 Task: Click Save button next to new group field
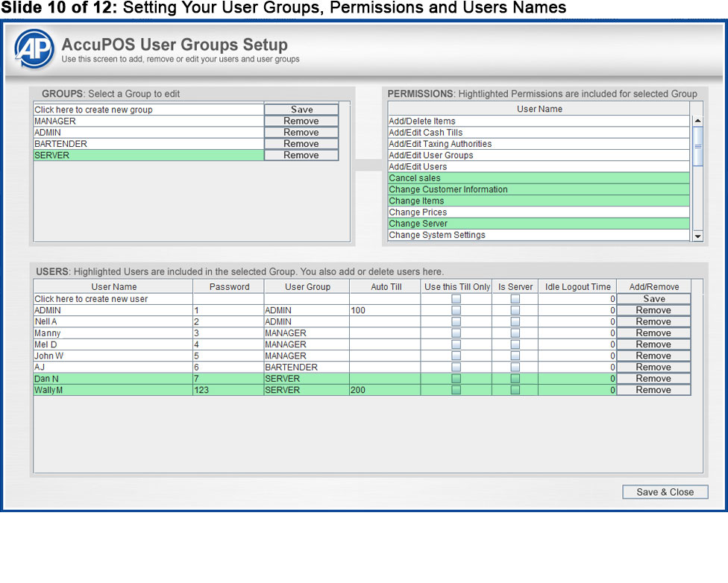pyautogui.click(x=301, y=110)
